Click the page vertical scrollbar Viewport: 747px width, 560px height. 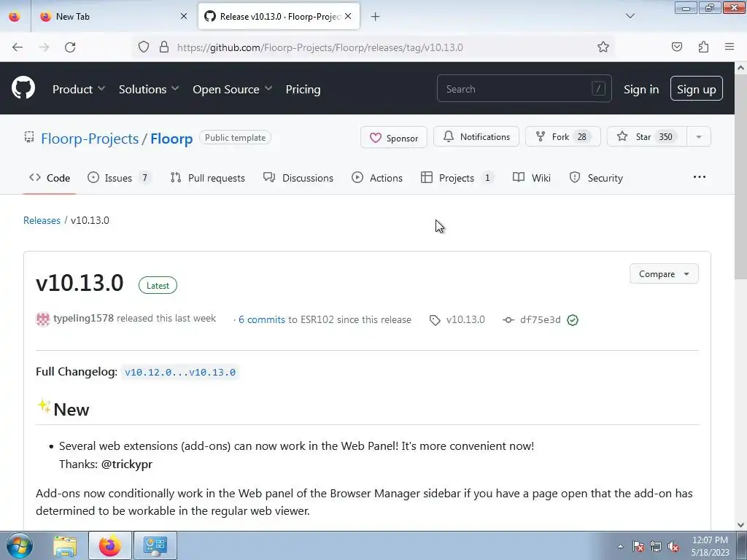(740, 176)
